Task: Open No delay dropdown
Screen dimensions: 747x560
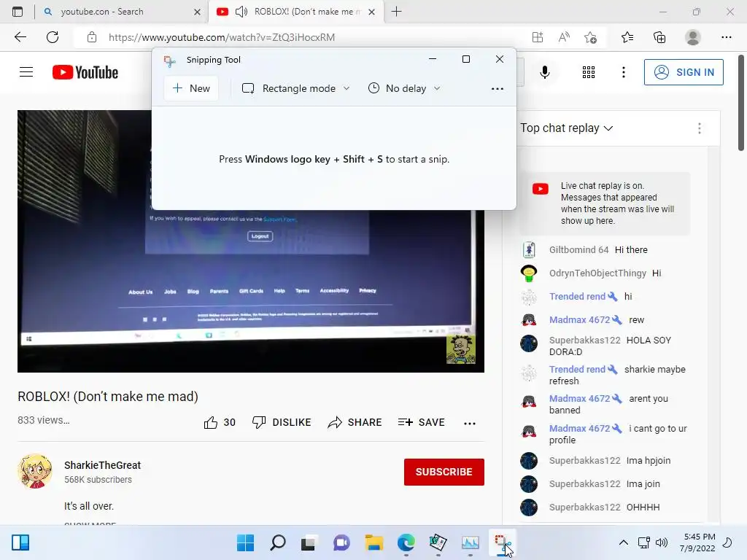Action: pos(404,88)
